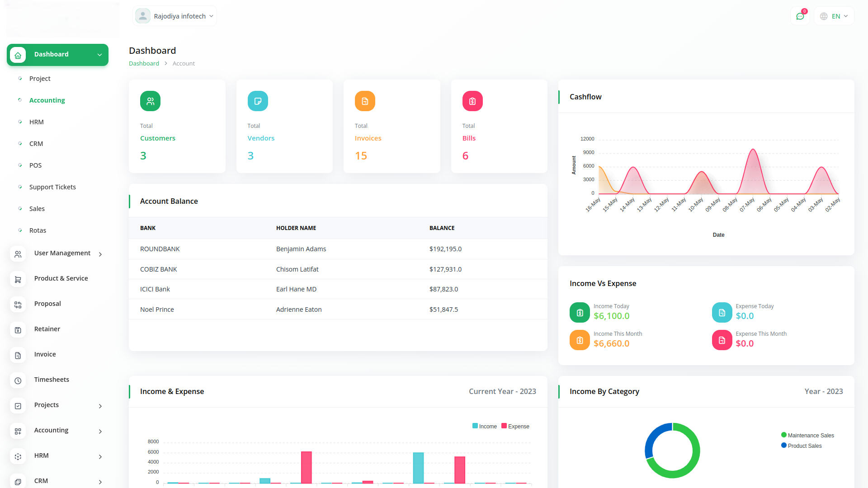Viewport: 868px width, 488px height.
Task: Click the Total Customers icon
Action: point(150,101)
